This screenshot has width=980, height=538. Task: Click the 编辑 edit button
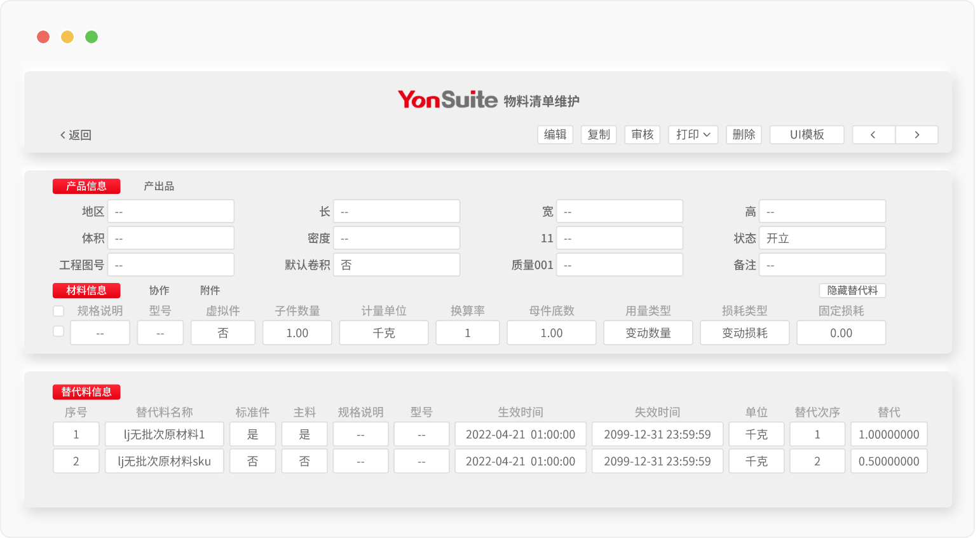555,135
